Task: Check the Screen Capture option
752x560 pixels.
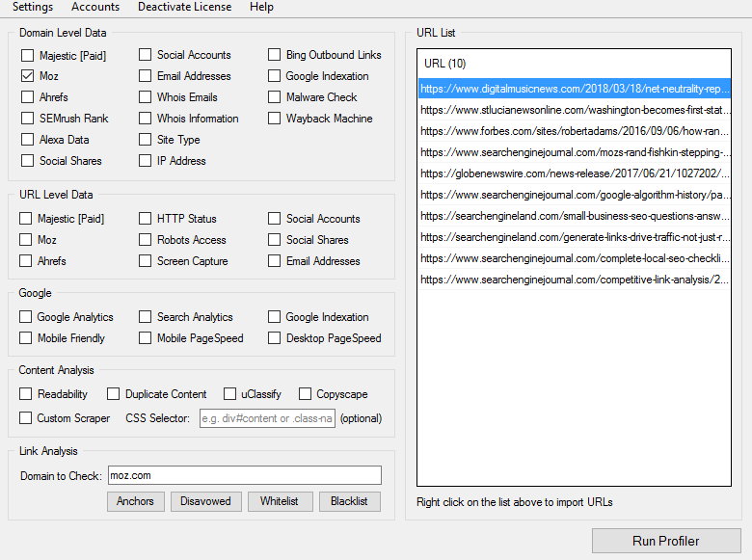Action: point(146,261)
